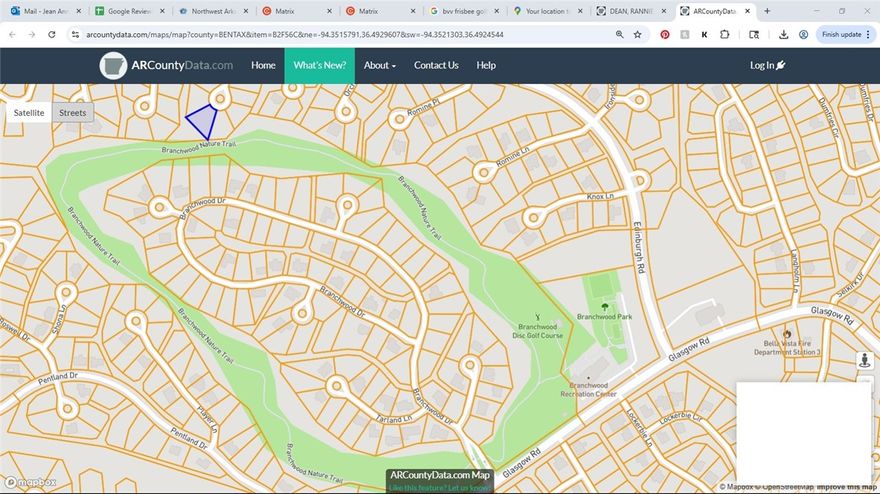
Task: Switch map to Streets view
Action: coord(73,113)
